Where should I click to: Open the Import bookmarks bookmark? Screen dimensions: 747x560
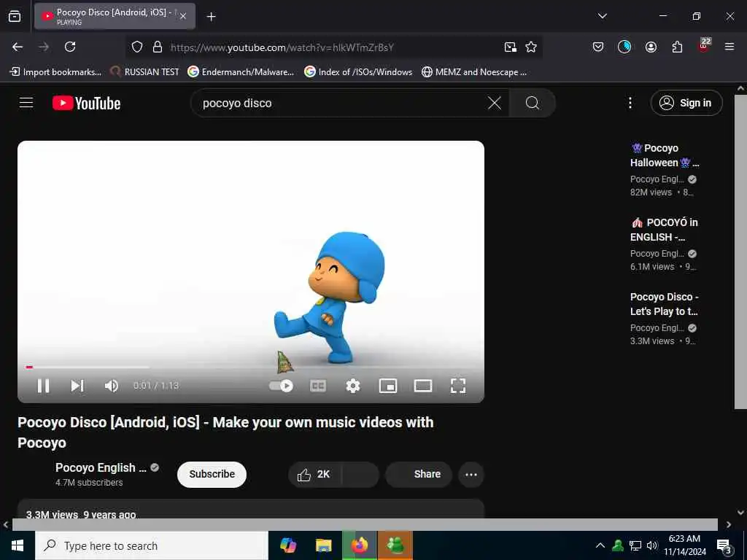55,72
